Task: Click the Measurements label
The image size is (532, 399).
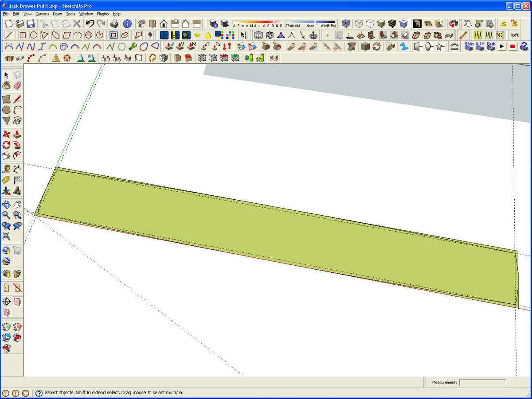Action: (x=445, y=382)
